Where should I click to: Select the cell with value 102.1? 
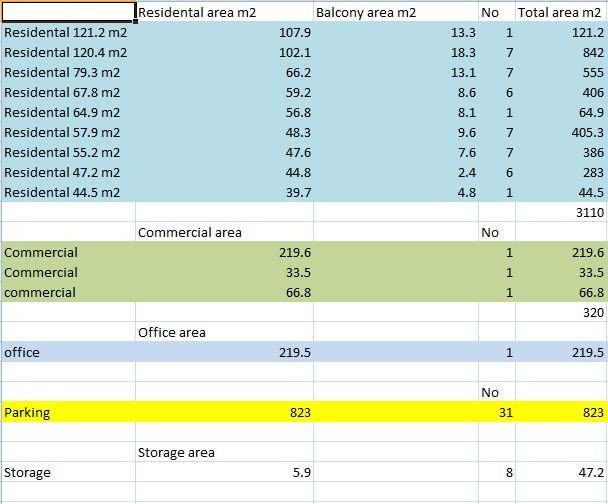pyautogui.click(x=225, y=52)
